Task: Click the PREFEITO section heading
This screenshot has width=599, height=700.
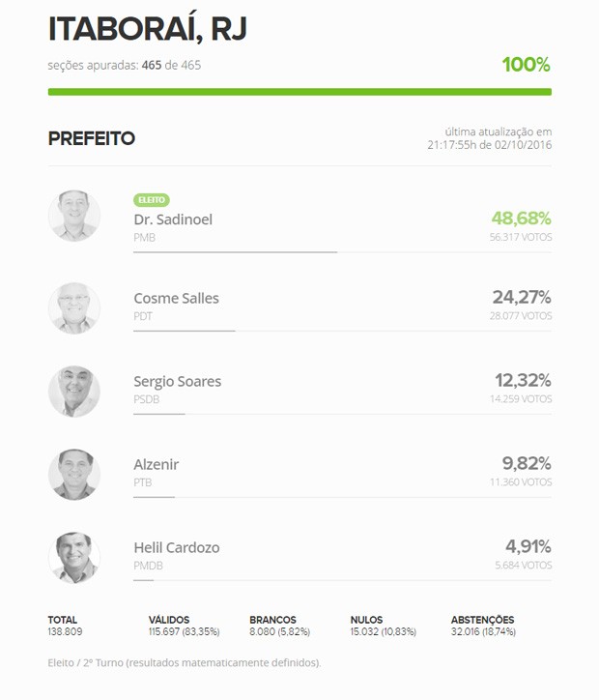Action: coord(92,139)
